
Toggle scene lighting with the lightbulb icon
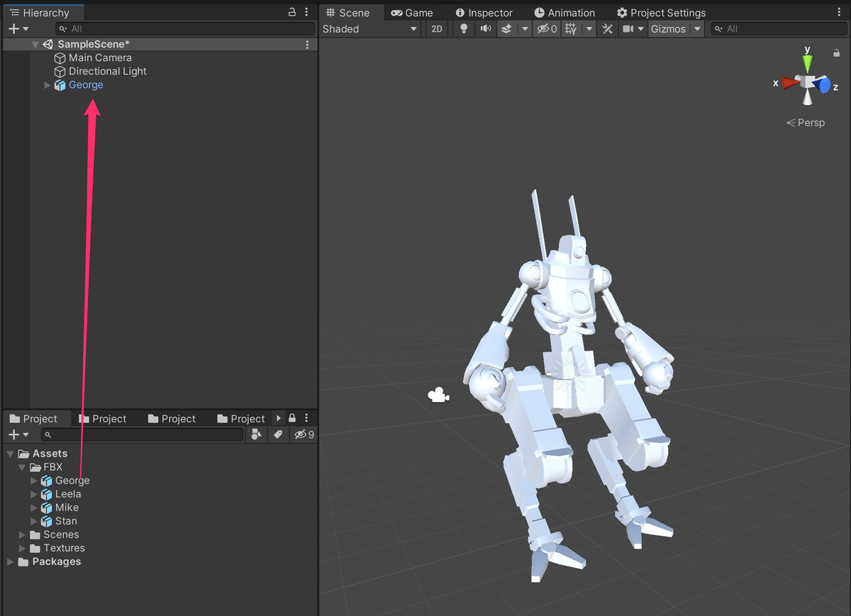(x=464, y=29)
